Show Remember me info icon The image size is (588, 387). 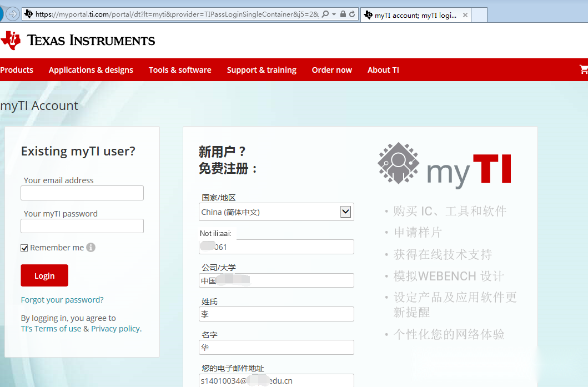91,247
